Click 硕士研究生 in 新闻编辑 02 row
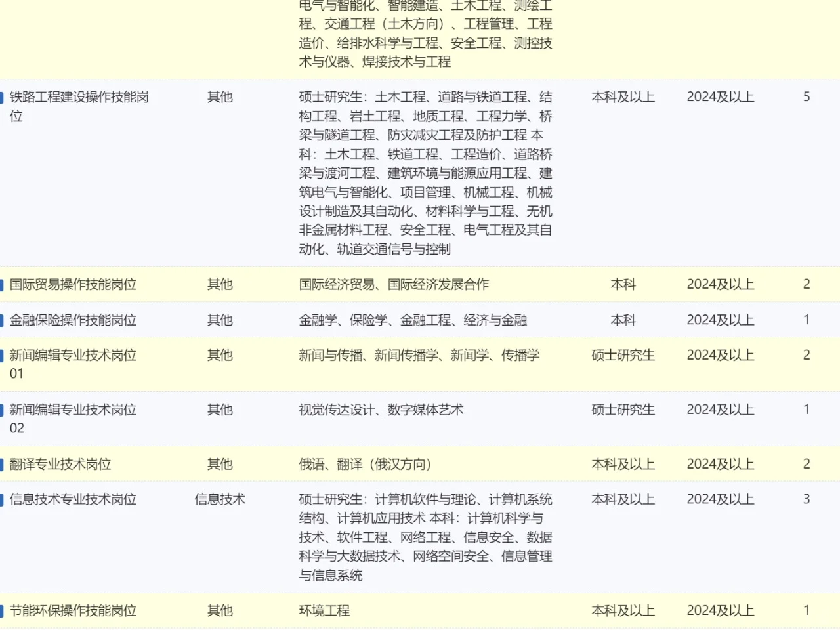 coord(623,409)
